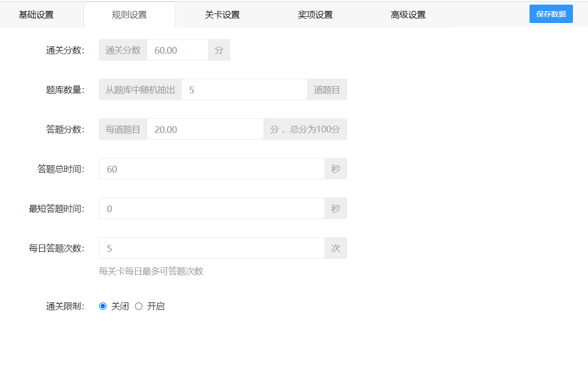
Task: Click the 最短答题时间: field label
Action: [57, 209]
